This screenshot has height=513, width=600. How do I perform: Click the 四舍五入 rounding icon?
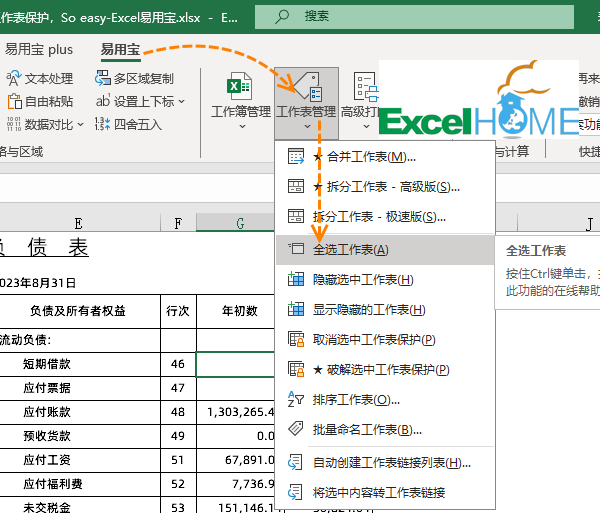pos(103,124)
